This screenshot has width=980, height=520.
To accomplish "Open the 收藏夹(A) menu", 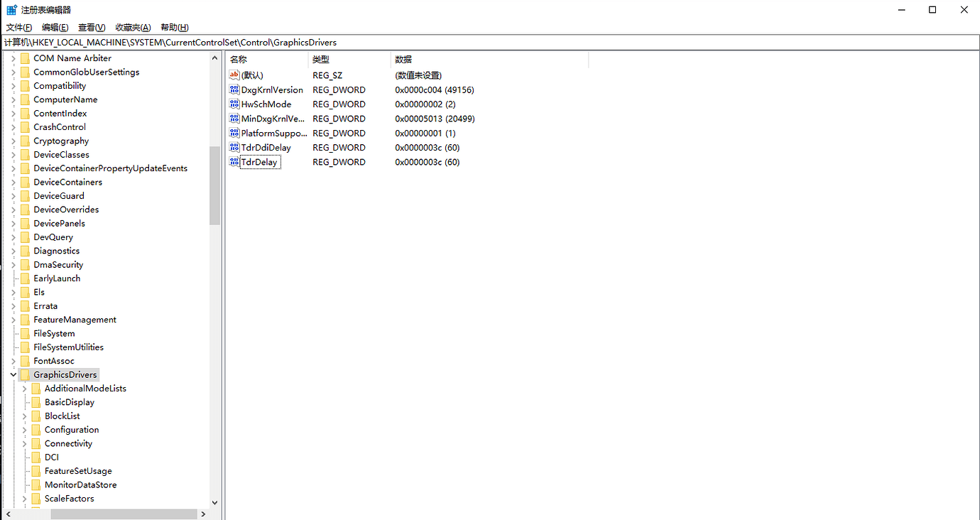I will click(133, 28).
